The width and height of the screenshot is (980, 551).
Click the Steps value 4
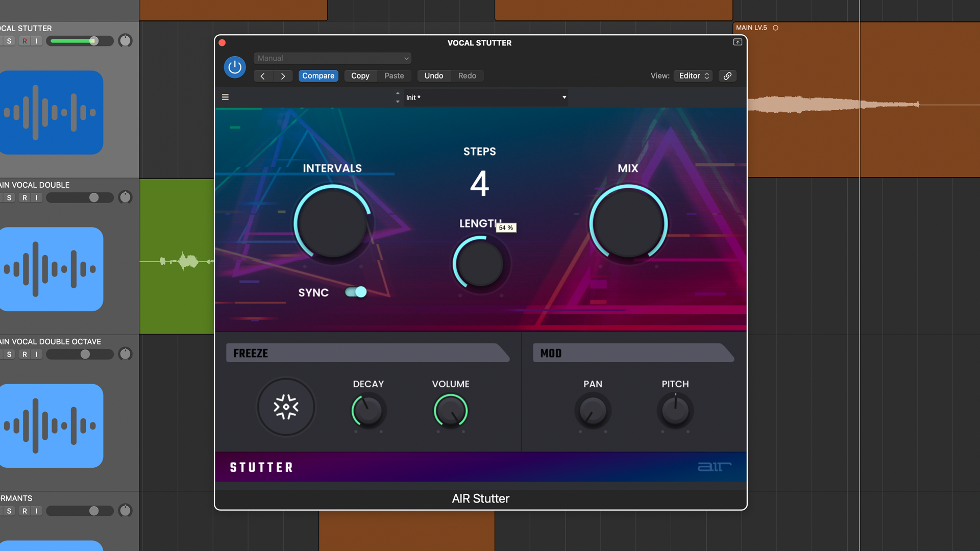tap(480, 184)
